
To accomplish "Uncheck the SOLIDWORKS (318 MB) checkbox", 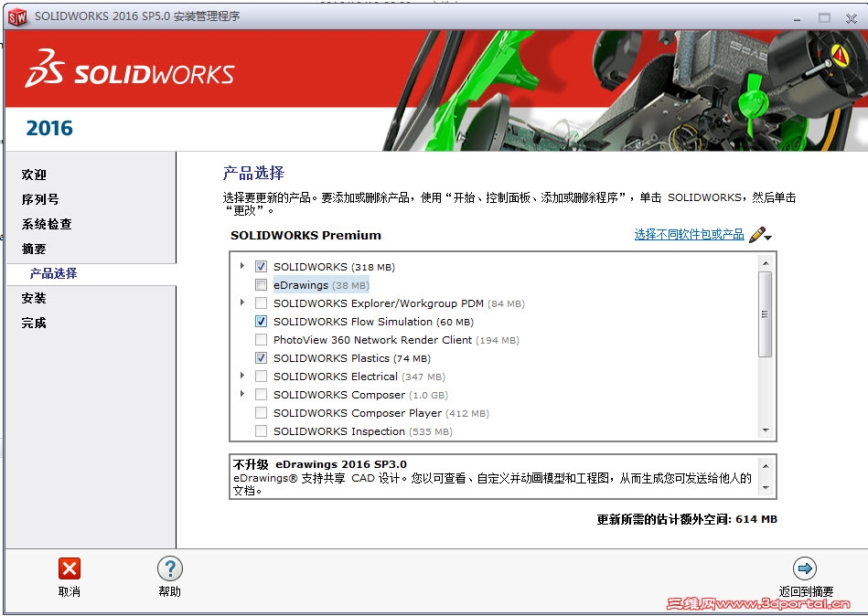I will click(x=261, y=267).
